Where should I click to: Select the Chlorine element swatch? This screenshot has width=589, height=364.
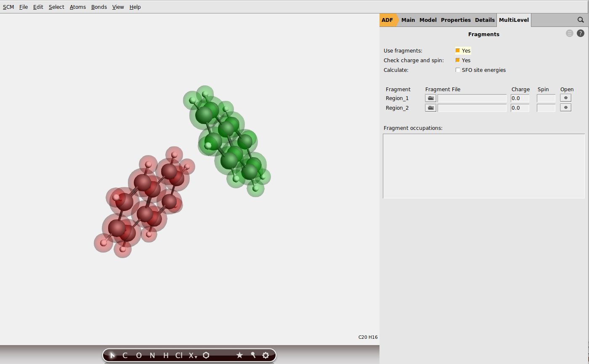click(179, 355)
